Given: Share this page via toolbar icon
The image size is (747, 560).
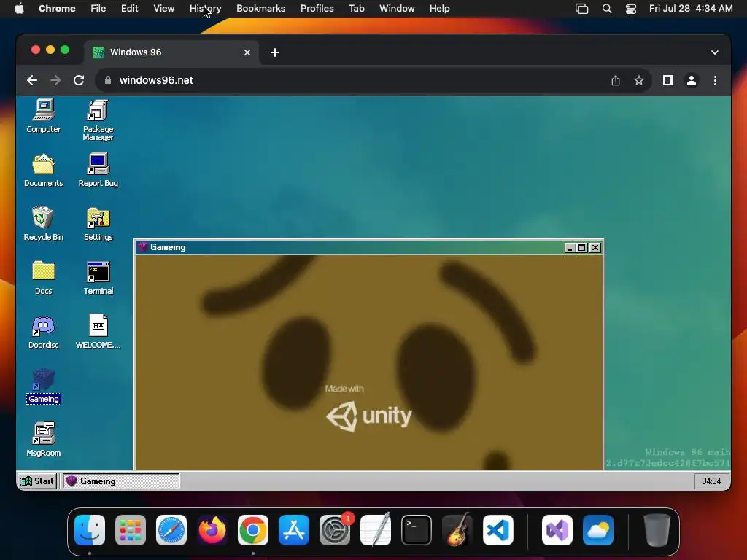Looking at the screenshot, I should [616, 80].
